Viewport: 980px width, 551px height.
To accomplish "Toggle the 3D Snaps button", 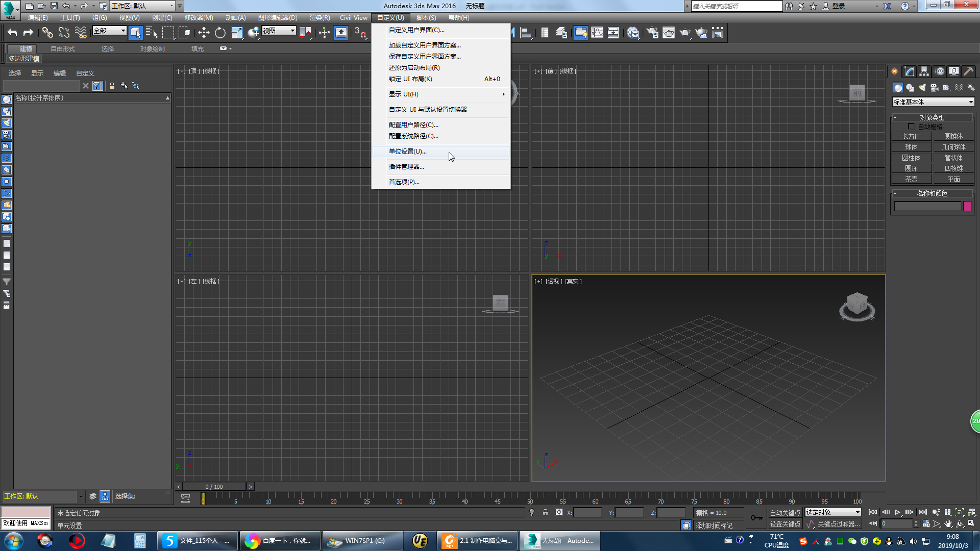I will tap(360, 33).
